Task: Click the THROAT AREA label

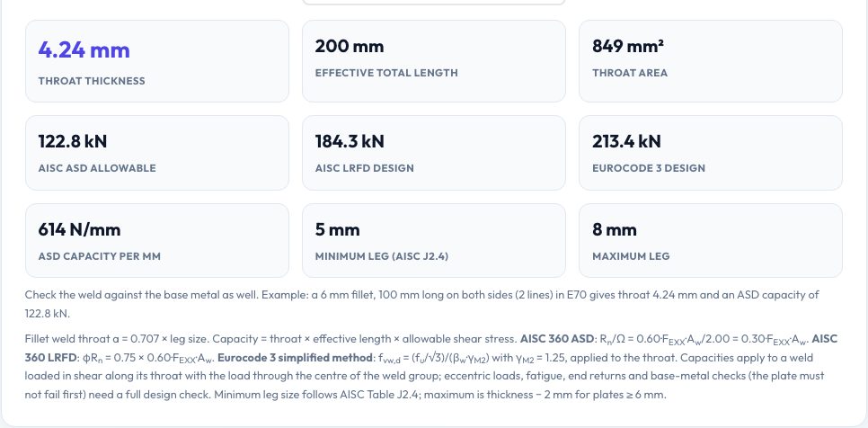Action: pyautogui.click(x=629, y=73)
